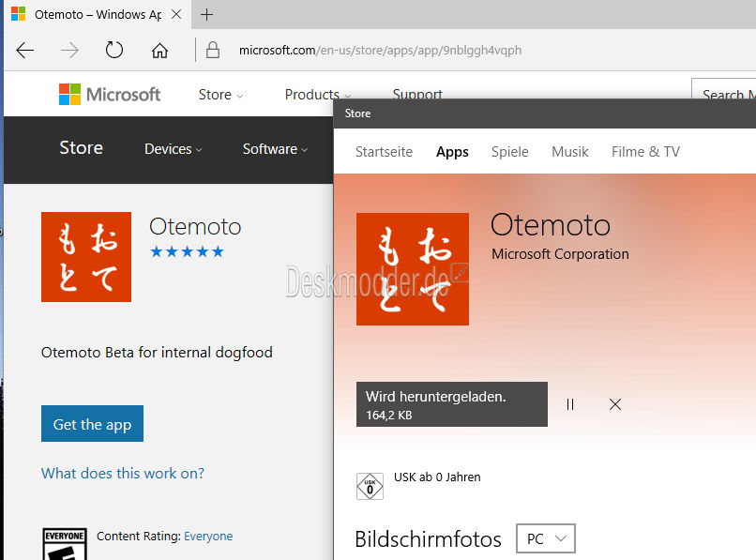The height and width of the screenshot is (560, 756).
Task: Click the USK 0 age rating badge
Action: click(x=370, y=486)
